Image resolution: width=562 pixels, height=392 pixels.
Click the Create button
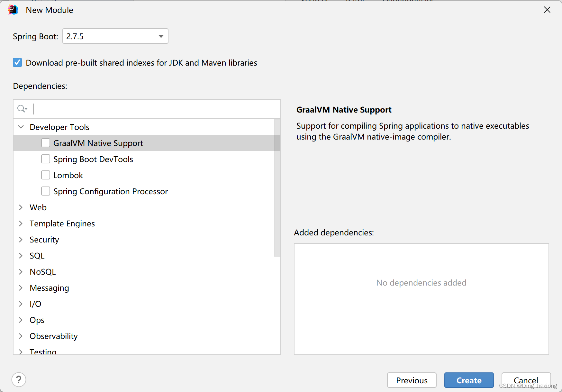pyautogui.click(x=469, y=380)
